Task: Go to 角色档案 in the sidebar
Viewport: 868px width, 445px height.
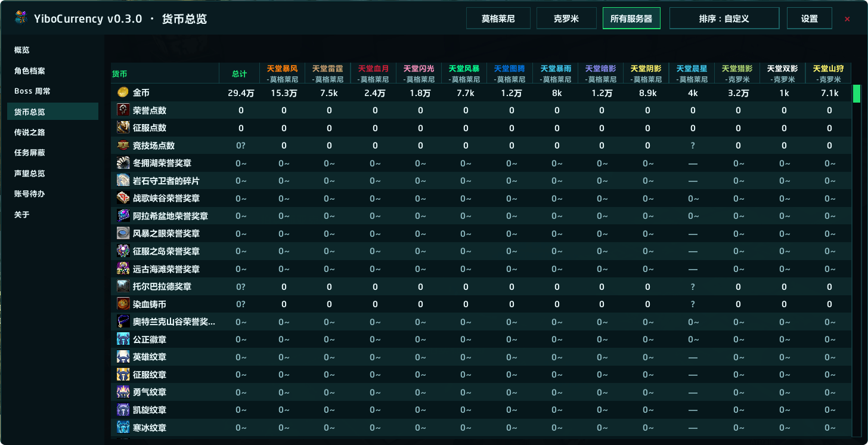Action: click(52, 71)
